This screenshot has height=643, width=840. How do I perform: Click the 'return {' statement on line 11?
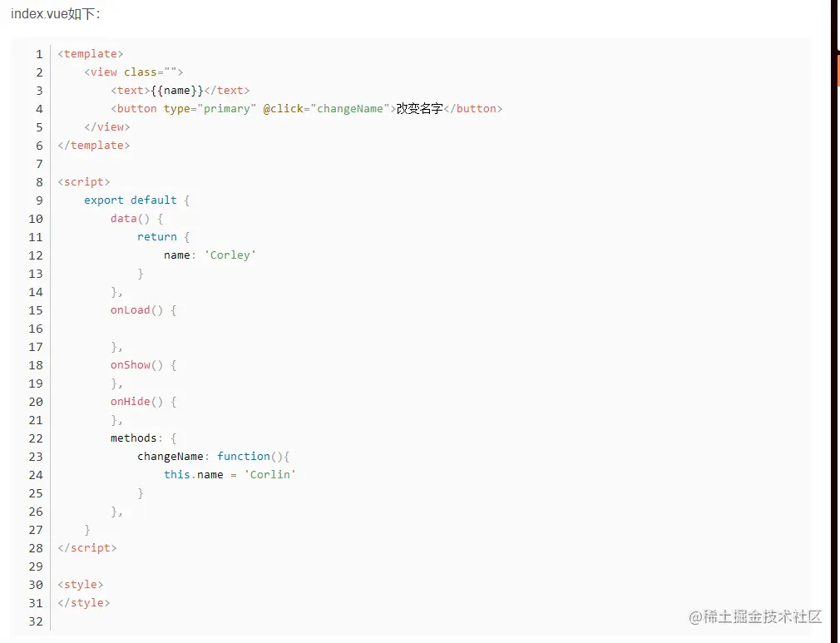(163, 237)
